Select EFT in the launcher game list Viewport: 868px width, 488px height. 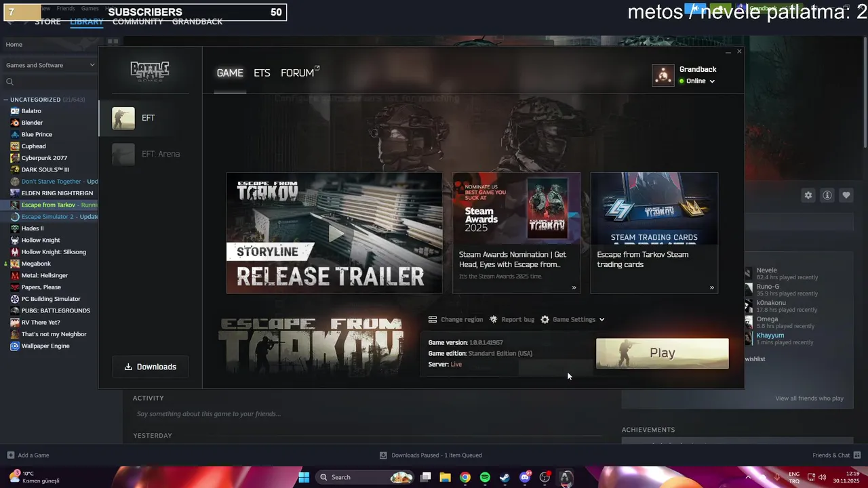pos(151,118)
